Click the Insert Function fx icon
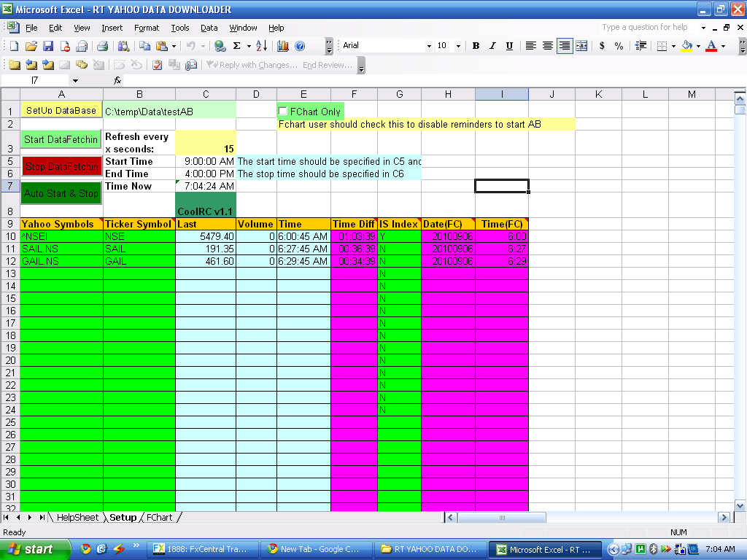Image resolution: width=747 pixels, height=560 pixels. click(117, 80)
